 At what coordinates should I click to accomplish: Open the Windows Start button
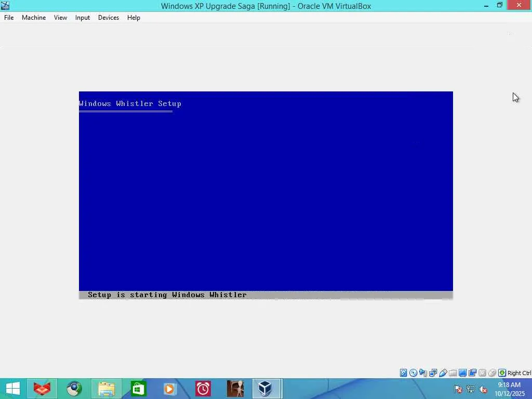(x=13, y=389)
